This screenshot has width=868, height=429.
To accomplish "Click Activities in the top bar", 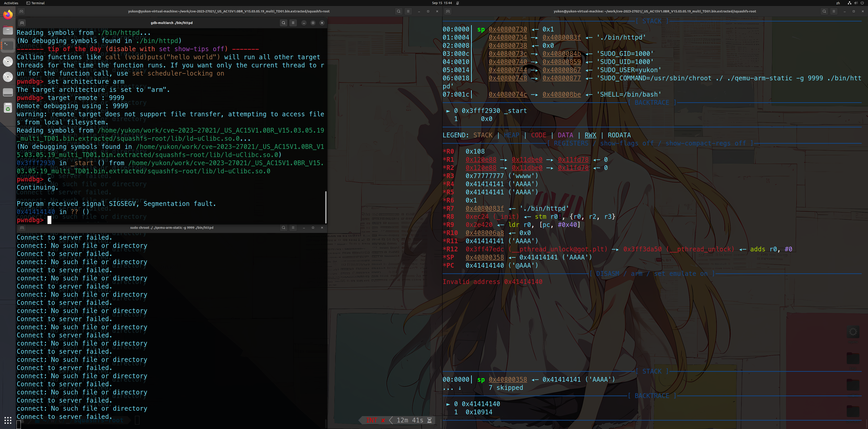I will tap(11, 3).
